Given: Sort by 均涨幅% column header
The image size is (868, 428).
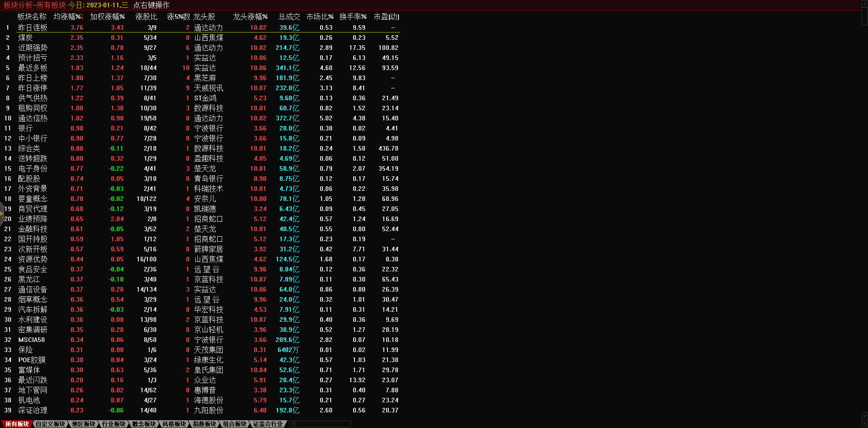Looking at the screenshot, I should pos(67,17).
